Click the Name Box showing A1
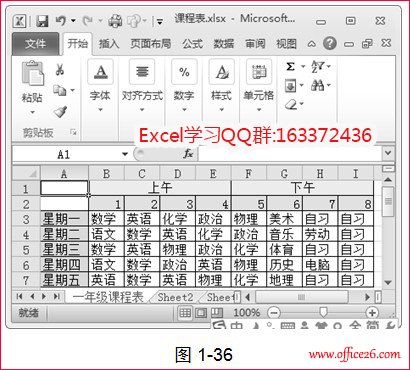This screenshot has height=370, width=410. (65, 154)
